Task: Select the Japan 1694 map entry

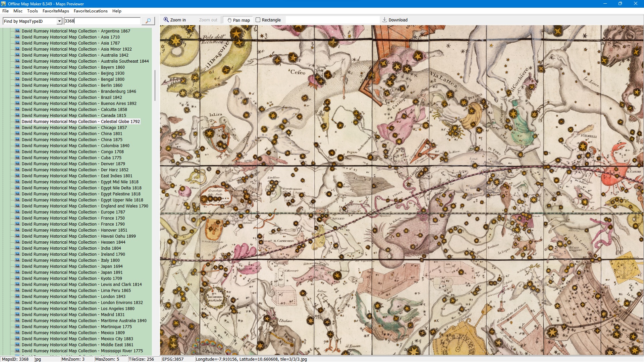Action: 72,266
